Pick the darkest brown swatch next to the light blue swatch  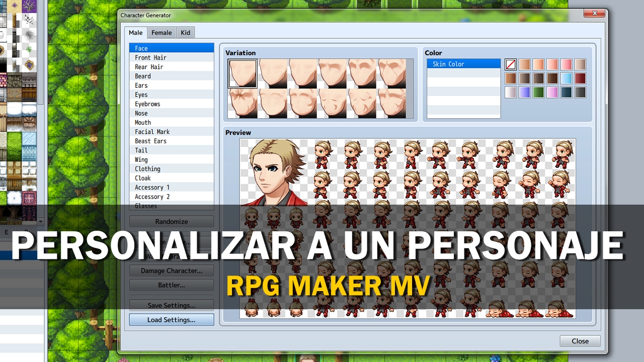552,78
